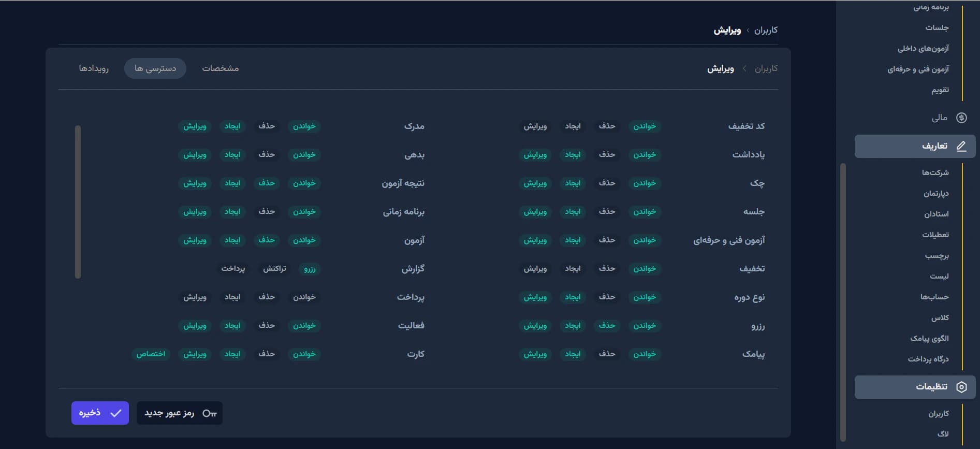Screen dimensions: 980x449
Task: Open the دسترسی ها tab
Action: point(155,68)
